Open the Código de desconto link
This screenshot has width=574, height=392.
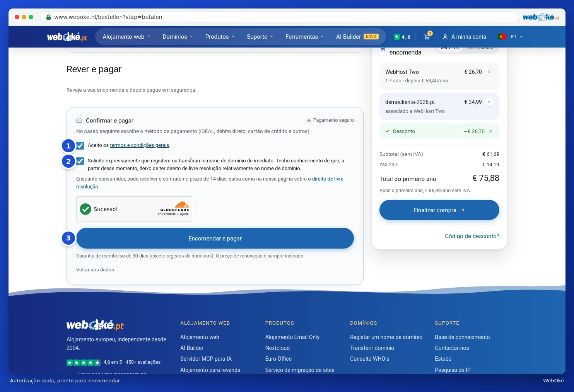pyautogui.click(x=472, y=236)
